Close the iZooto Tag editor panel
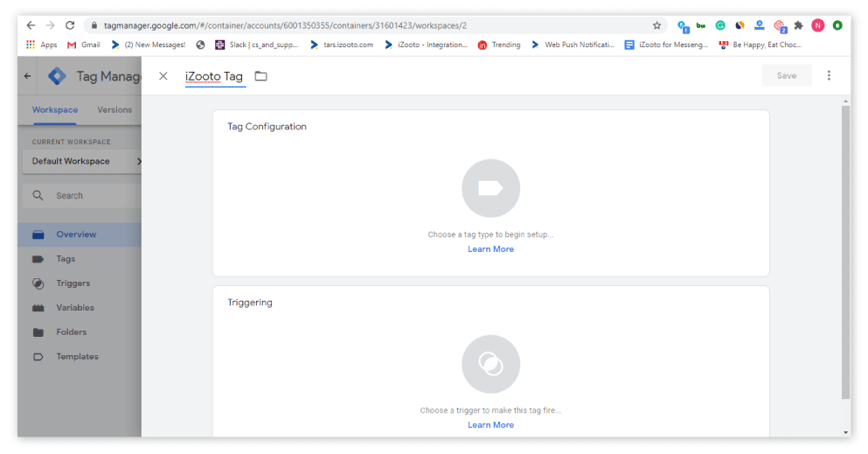Screen dimensions: 868x454 point(163,76)
